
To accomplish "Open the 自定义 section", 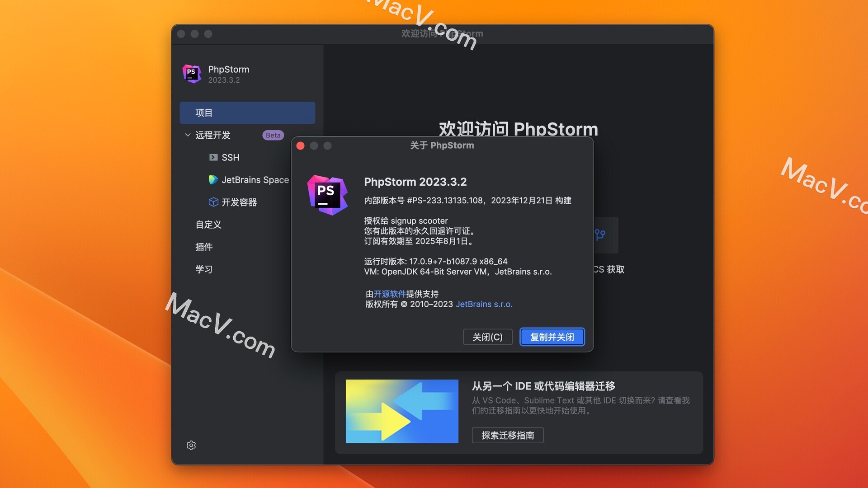I will tap(208, 225).
